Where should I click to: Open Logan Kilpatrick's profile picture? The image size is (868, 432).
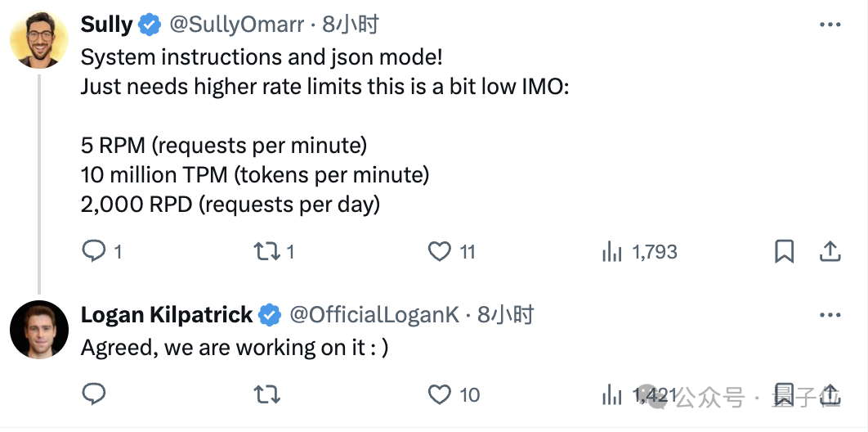pyautogui.click(x=39, y=330)
